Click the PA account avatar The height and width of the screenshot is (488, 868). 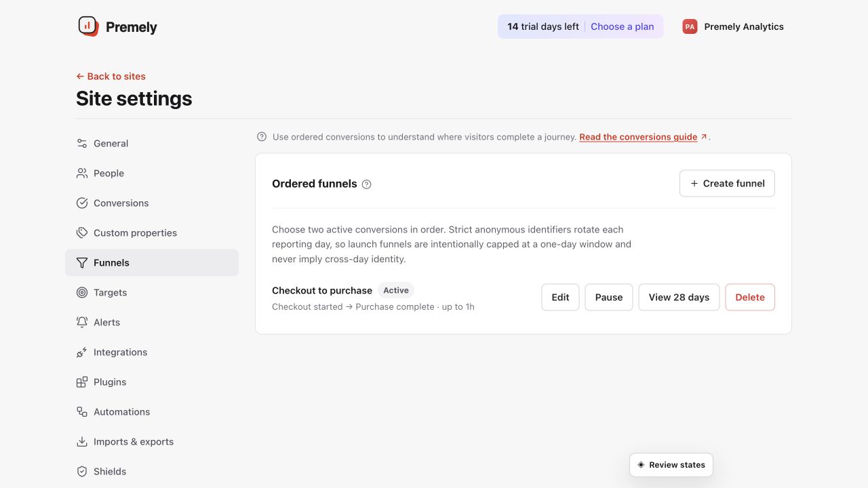pos(690,26)
